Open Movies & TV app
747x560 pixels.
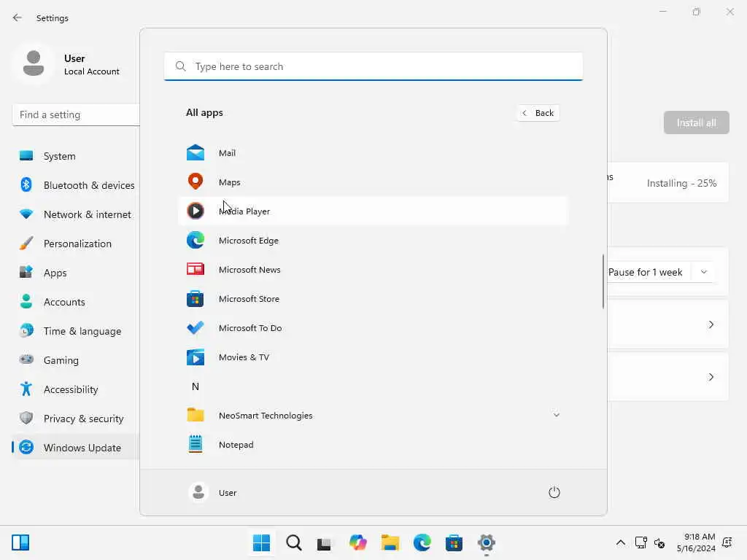(x=373, y=357)
